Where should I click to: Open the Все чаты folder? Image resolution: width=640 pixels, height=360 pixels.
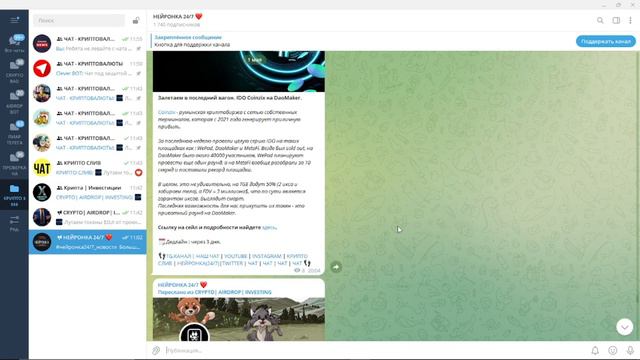pyautogui.click(x=14, y=43)
